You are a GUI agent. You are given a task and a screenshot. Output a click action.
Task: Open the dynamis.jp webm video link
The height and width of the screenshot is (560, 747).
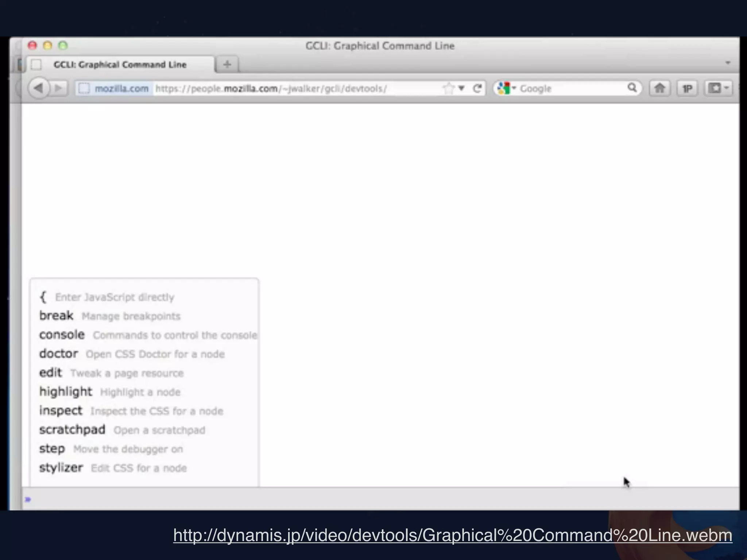click(x=453, y=535)
